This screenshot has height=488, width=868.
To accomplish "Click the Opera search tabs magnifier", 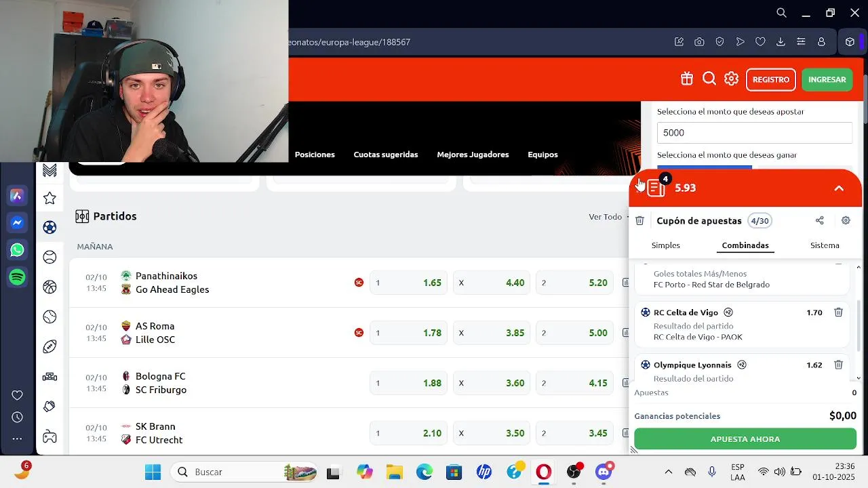I will tap(781, 13).
